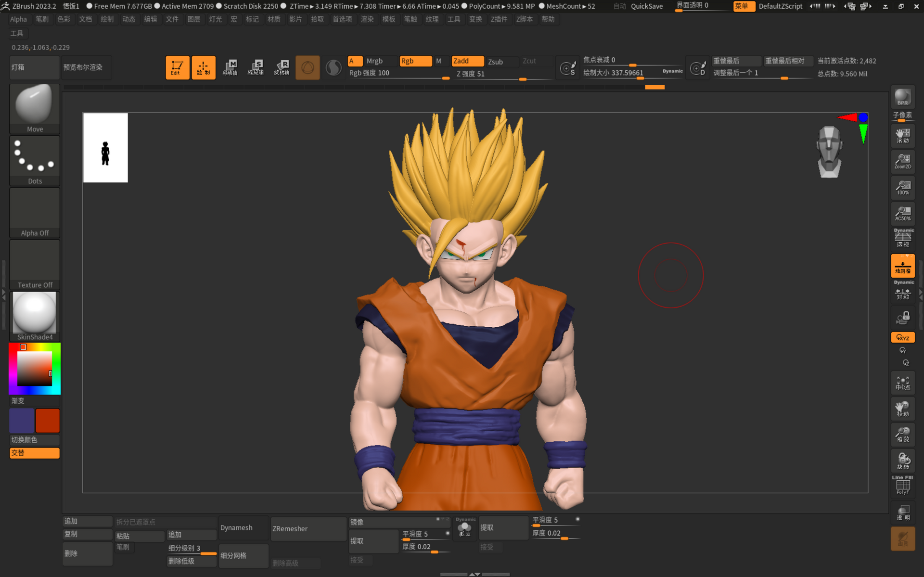Click the AC50% antialiased half-size icon

(x=903, y=214)
